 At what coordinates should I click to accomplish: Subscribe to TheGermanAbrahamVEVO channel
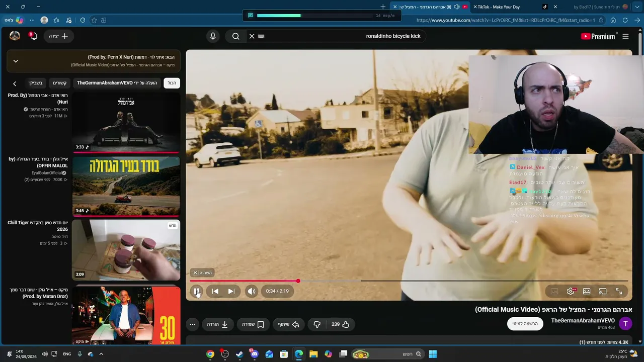point(525,324)
